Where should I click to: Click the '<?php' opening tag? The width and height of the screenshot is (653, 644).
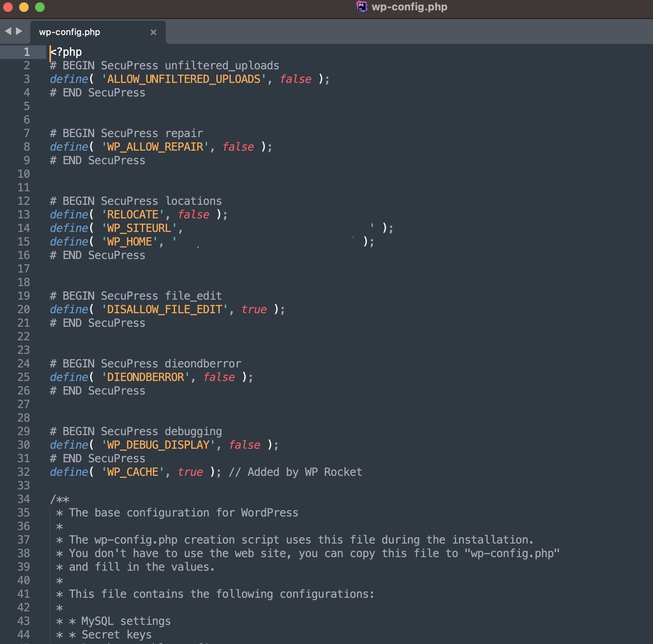66,52
